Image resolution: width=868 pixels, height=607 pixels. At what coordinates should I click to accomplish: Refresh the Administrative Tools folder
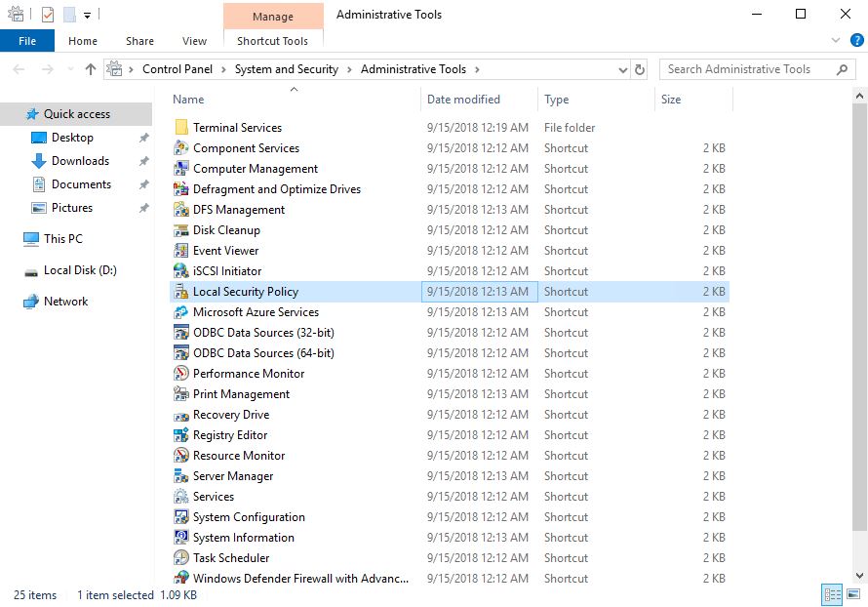click(640, 70)
